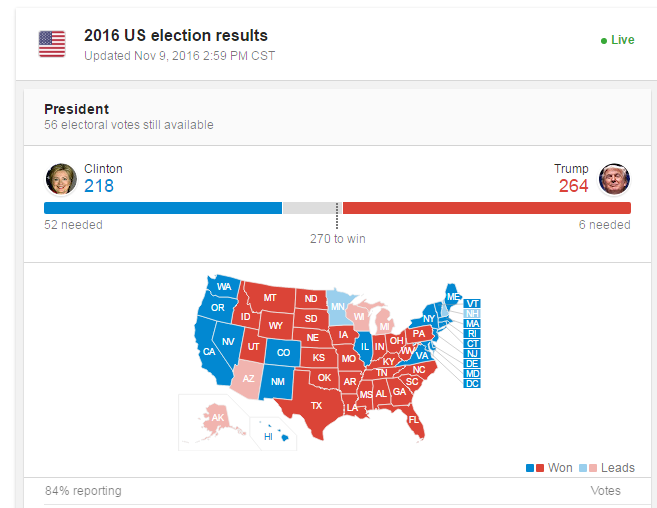657x508 pixels.
Task: Click the NH state box
Action: (472, 313)
